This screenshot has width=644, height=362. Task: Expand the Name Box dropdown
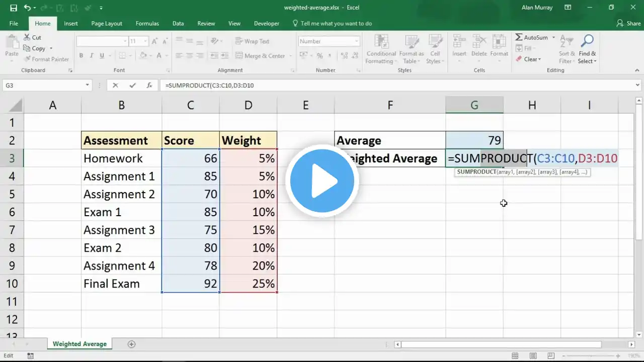[x=87, y=85]
